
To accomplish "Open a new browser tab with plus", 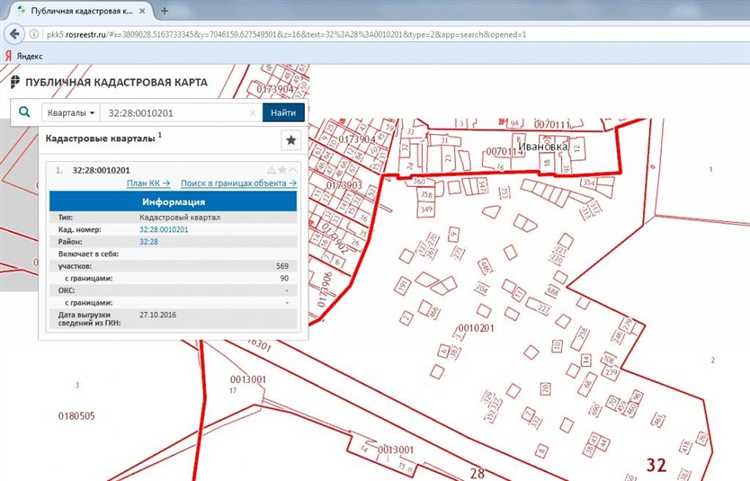I will click(x=164, y=11).
